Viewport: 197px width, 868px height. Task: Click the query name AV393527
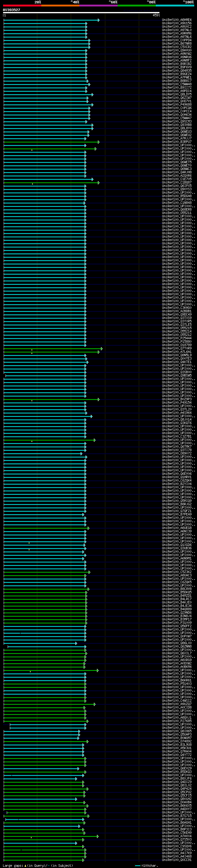11,10
